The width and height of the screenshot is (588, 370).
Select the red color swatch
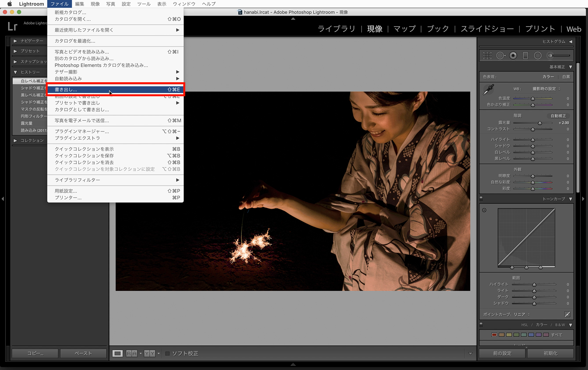pos(494,335)
